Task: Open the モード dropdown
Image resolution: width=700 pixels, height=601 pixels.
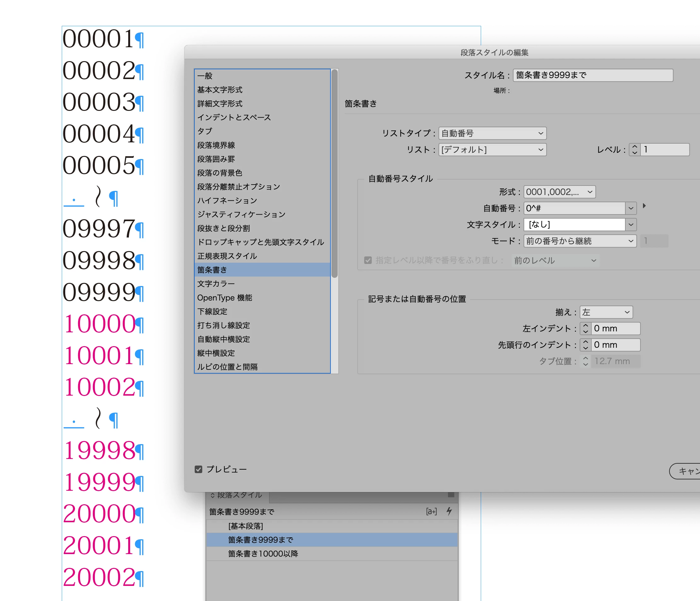Action: click(580, 241)
